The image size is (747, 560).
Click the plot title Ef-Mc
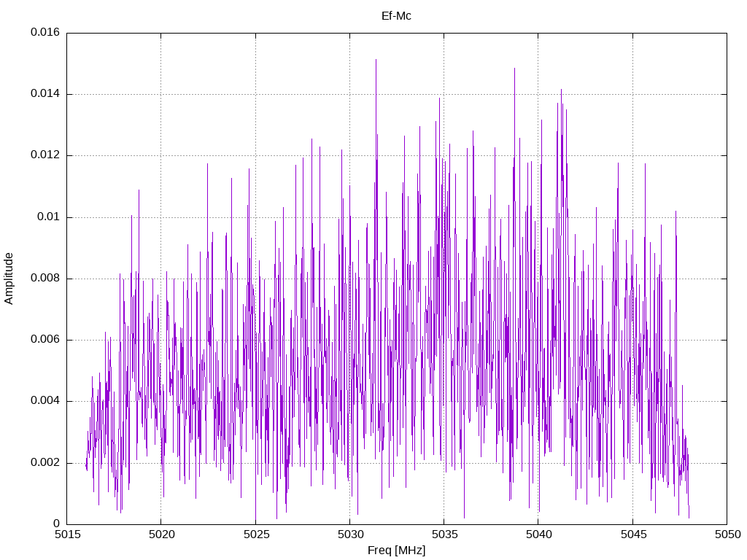pos(396,16)
